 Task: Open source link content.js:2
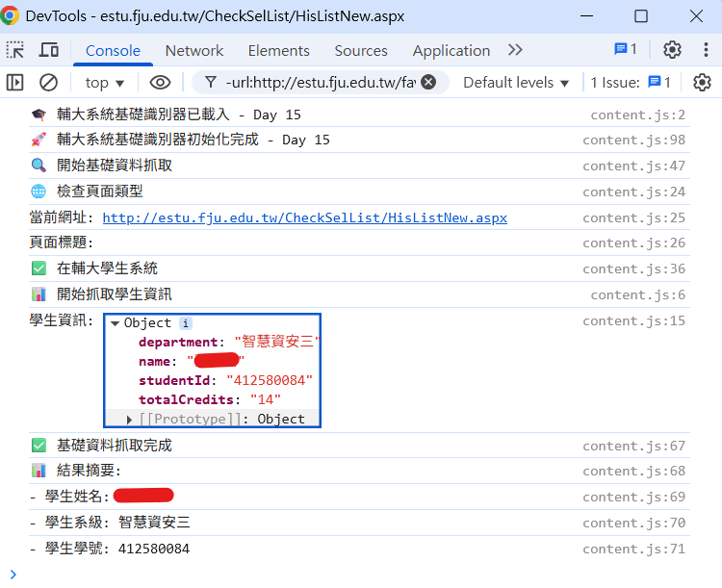(637, 115)
